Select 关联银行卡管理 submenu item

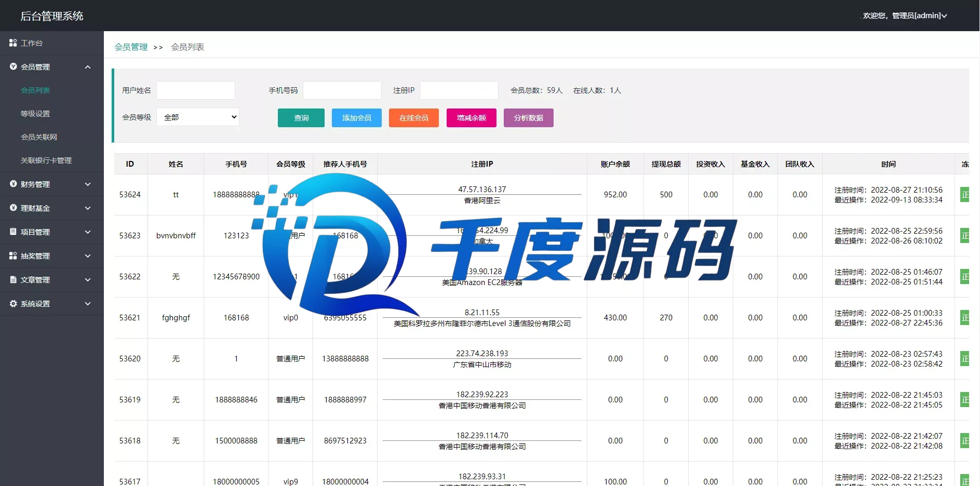point(46,160)
